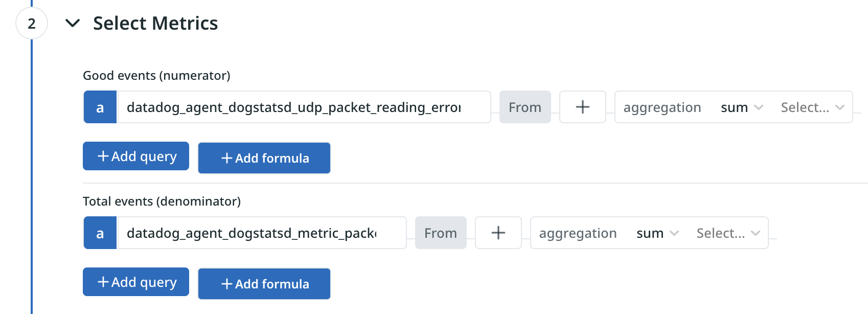
Task: Click the From tag on the denominator query
Action: 441,233
